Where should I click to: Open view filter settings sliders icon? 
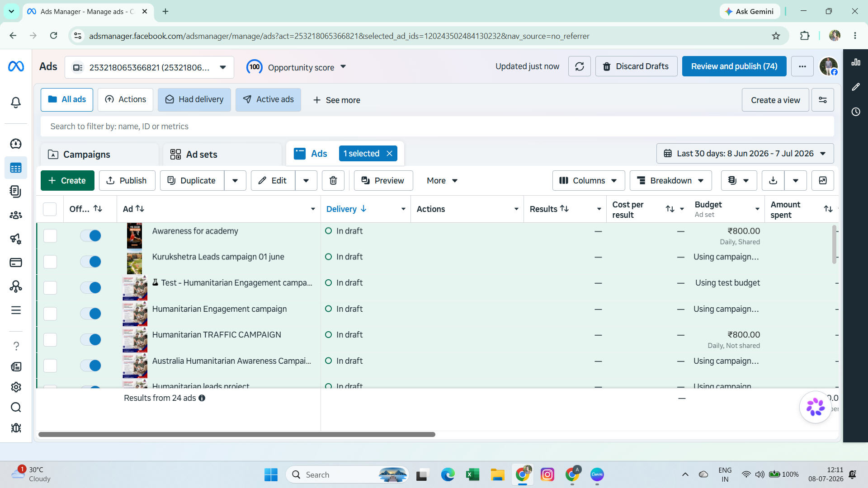[x=823, y=100]
